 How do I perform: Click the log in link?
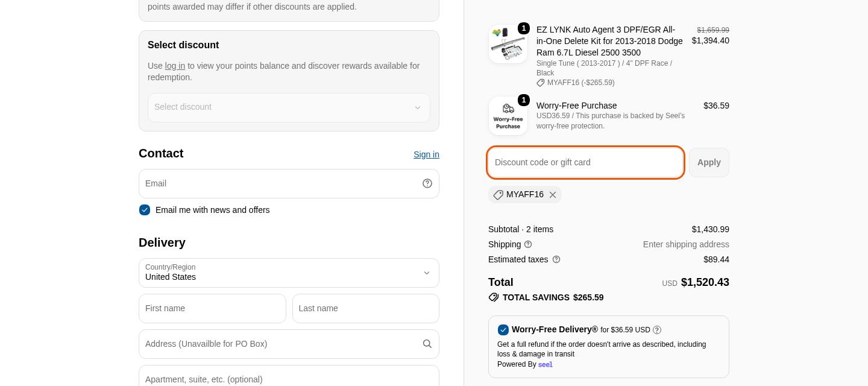click(x=175, y=66)
